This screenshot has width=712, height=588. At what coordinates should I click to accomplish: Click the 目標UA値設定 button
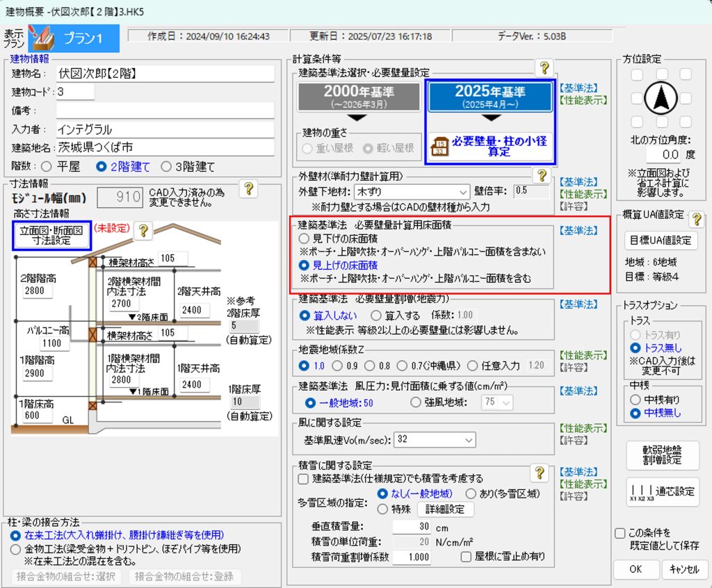[661, 240]
